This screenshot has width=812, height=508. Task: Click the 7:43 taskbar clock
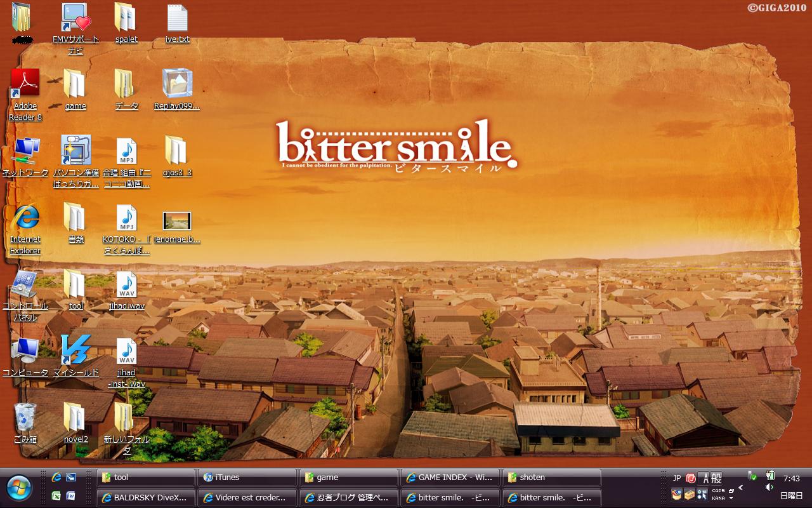791,479
